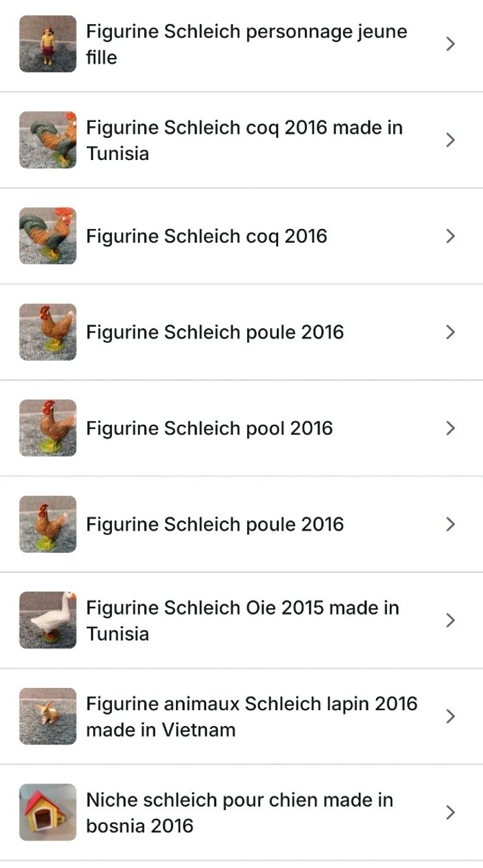Click the white goose thumbnail image
The height and width of the screenshot is (868, 483).
click(48, 620)
